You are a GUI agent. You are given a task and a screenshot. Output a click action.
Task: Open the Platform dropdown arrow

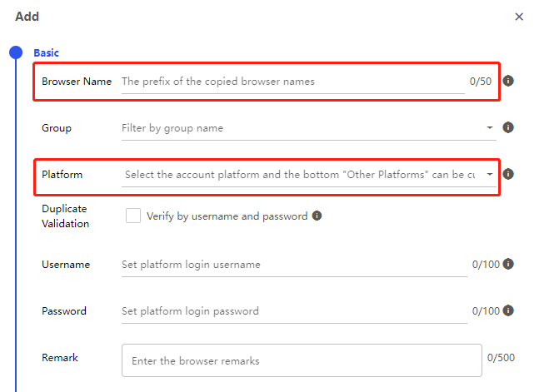(490, 175)
